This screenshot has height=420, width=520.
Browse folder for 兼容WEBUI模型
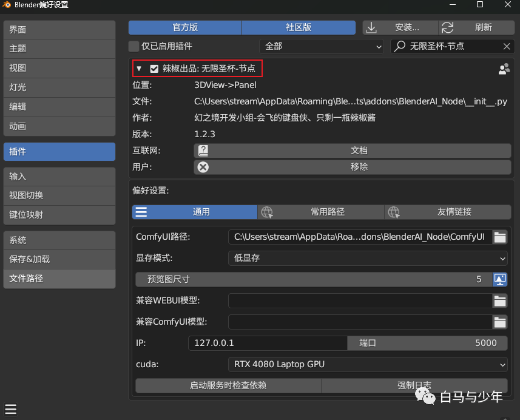click(x=500, y=301)
